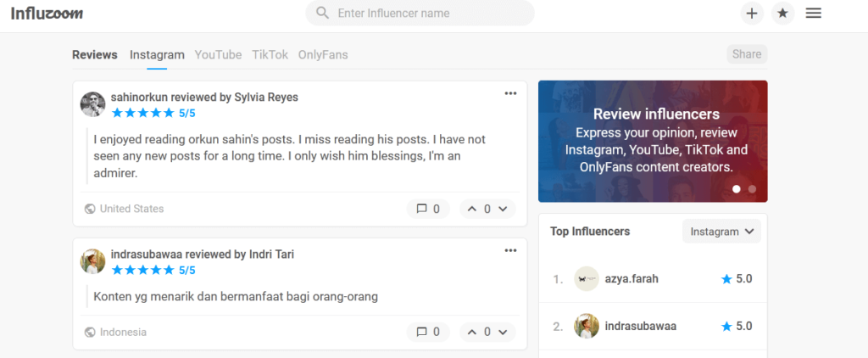Click the Konten yg menarik review text
The width and height of the screenshot is (868, 358).
pos(236,296)
